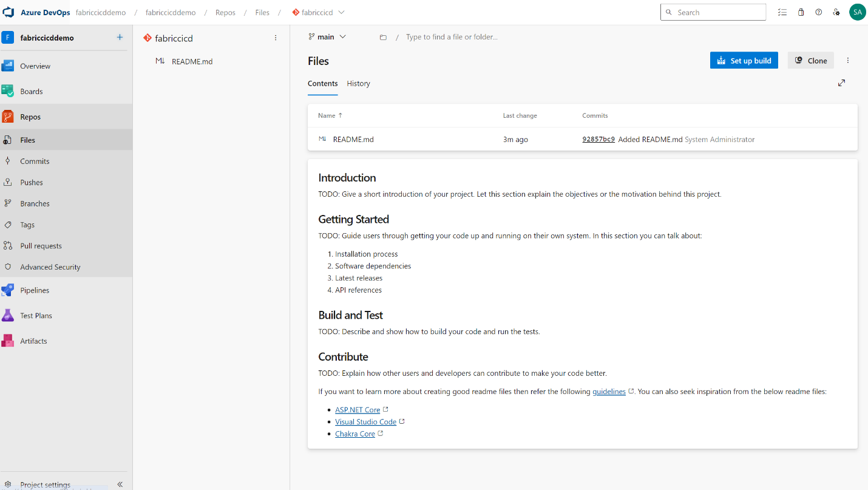Viewport: 868px width, 490px height.
Task: Click the Search box in the header
Action: pos(713,12)
